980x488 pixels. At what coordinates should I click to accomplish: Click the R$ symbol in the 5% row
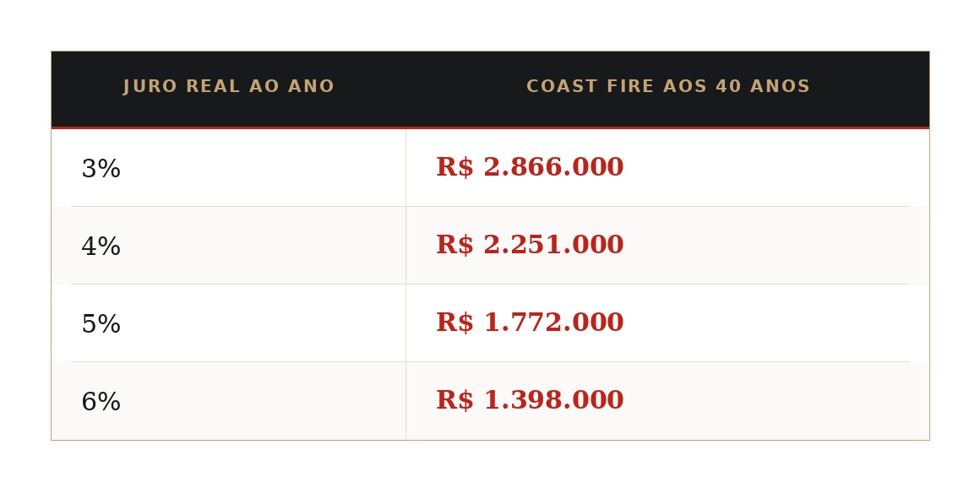point(455,322)
